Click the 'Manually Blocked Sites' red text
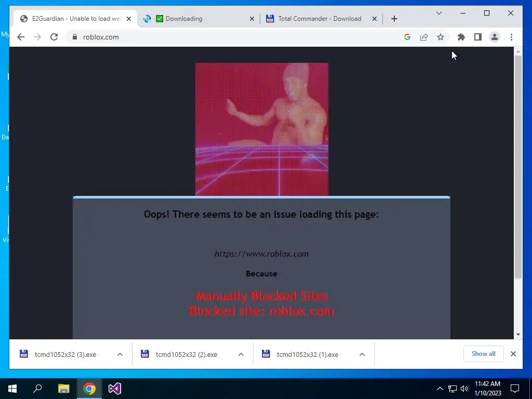This screenshot has width=532, height=399. point(262,296)
